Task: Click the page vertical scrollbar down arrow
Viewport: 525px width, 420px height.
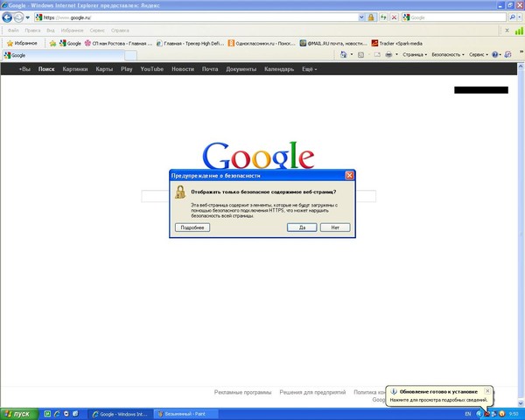Action: [x=521, y=403]
